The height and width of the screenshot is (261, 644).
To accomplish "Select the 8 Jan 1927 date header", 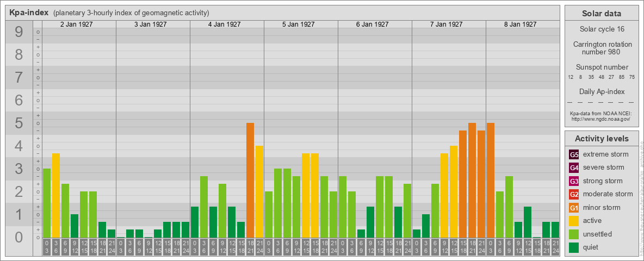I will [520, 24].
